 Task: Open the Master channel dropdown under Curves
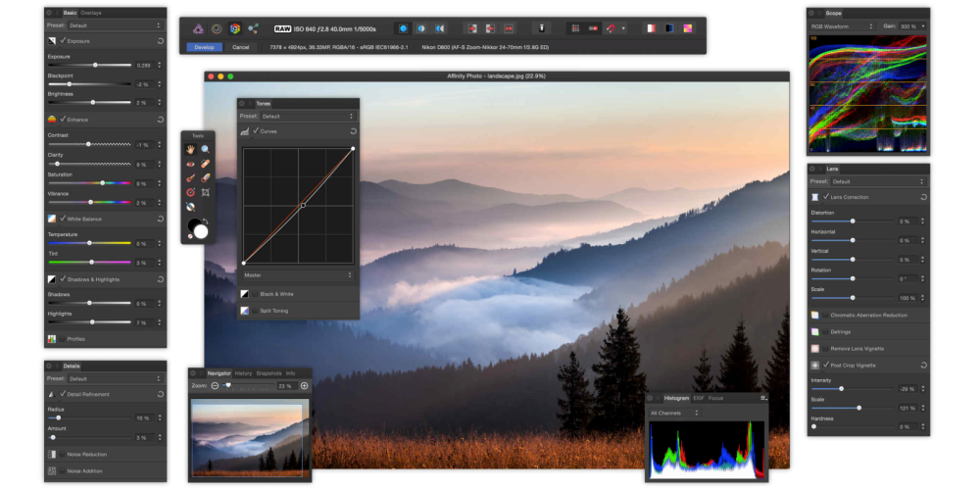pos(297,275)
